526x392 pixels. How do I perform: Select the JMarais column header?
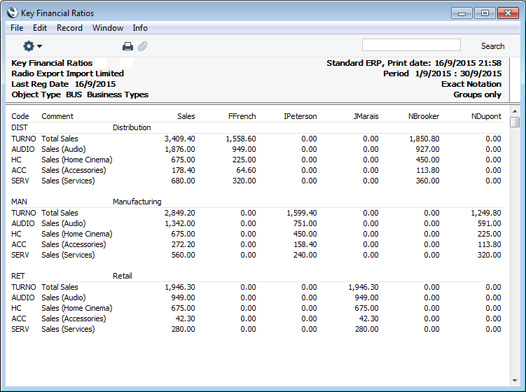[366, 116]
